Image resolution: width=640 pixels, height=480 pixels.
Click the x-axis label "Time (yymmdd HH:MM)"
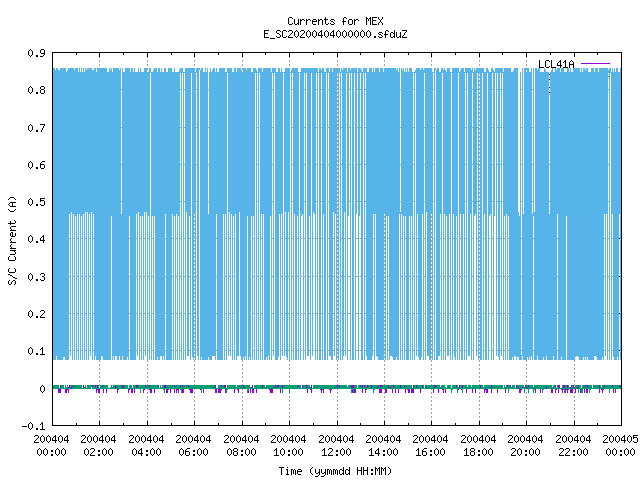coord(335,471)
